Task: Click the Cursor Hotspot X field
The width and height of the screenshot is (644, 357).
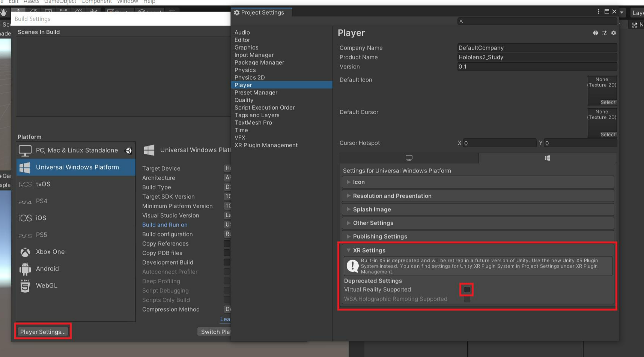Action: pyautogui.click(x=500, y=143)
